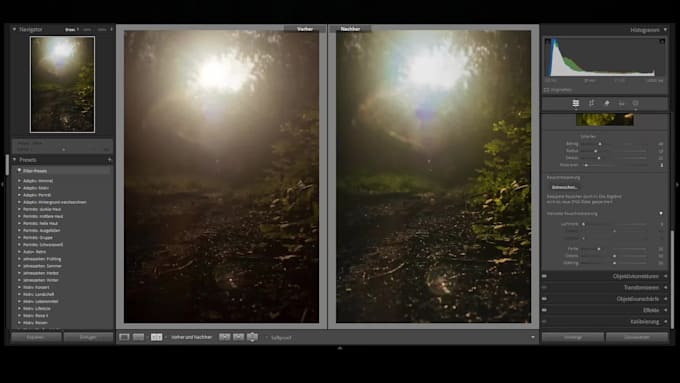Expand the Motiv: Landschaft preset group
This screenshot has width=680, height=383.
pyautogui.click(x=19, y=294)
